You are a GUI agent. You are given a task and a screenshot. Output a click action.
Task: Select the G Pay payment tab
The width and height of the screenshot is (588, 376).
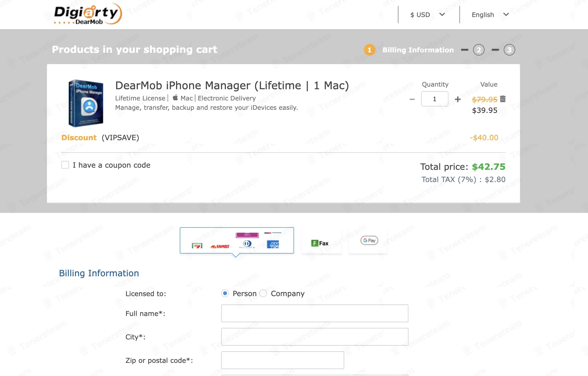point(368,241)
